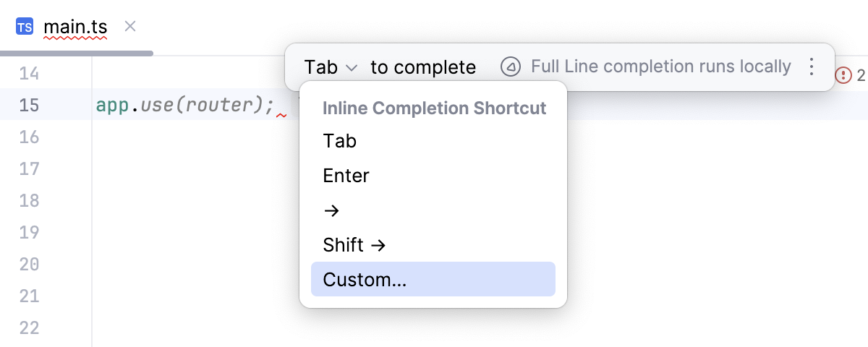This screenshot has height=347, width=868.
Task: Select the right arrow shortcut option
Action: tap(331, 210)
